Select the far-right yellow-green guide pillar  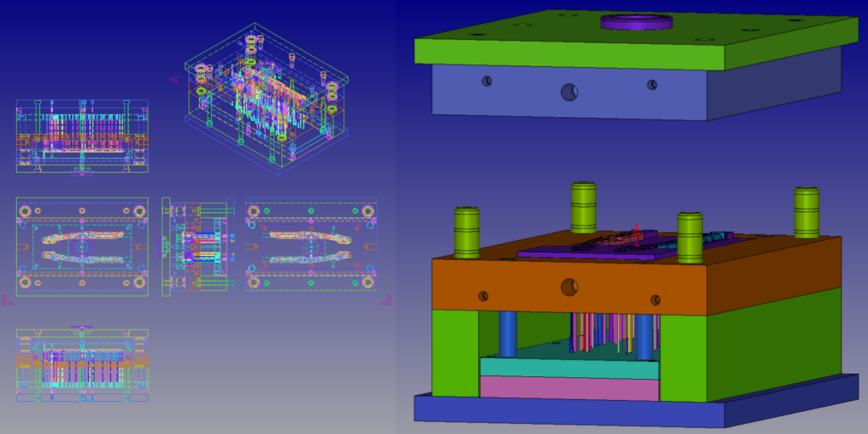[x=806, y=212]
